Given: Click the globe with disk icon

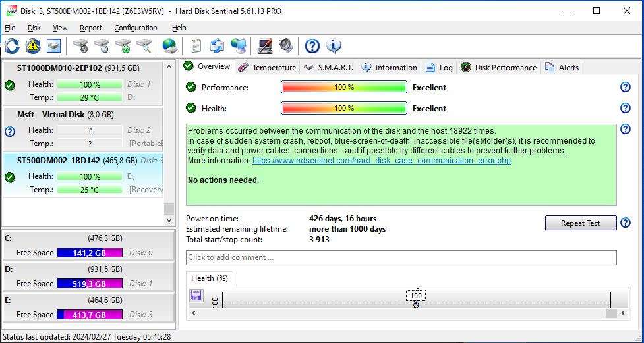Looking at the screenshot, I should [x=169, y=46].
